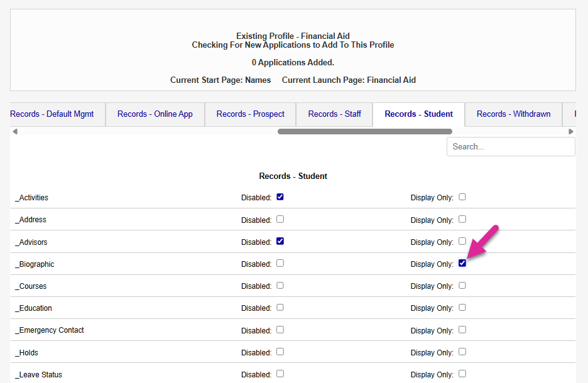Tick Disabled checkbox for _Education
The height and width of the screenshot is (383, 588).
[x=280, y=307]
